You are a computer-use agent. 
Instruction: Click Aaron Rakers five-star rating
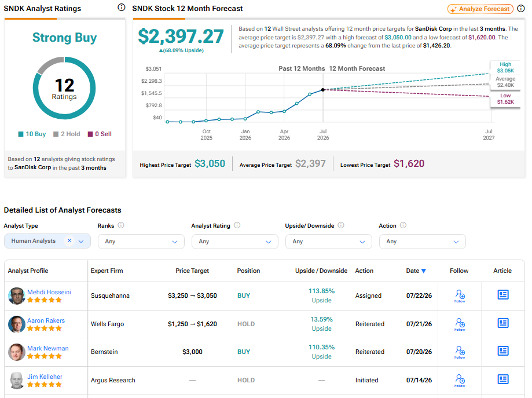point(45,328)
